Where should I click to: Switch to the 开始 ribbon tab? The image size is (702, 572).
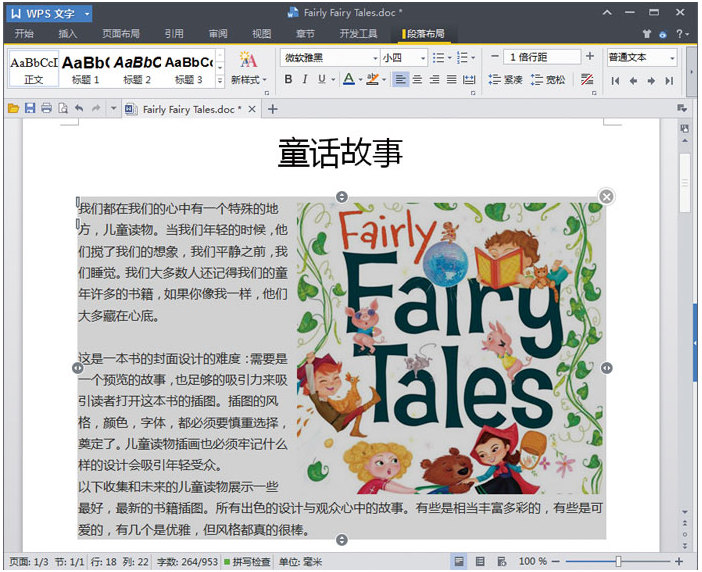point(24,34)
